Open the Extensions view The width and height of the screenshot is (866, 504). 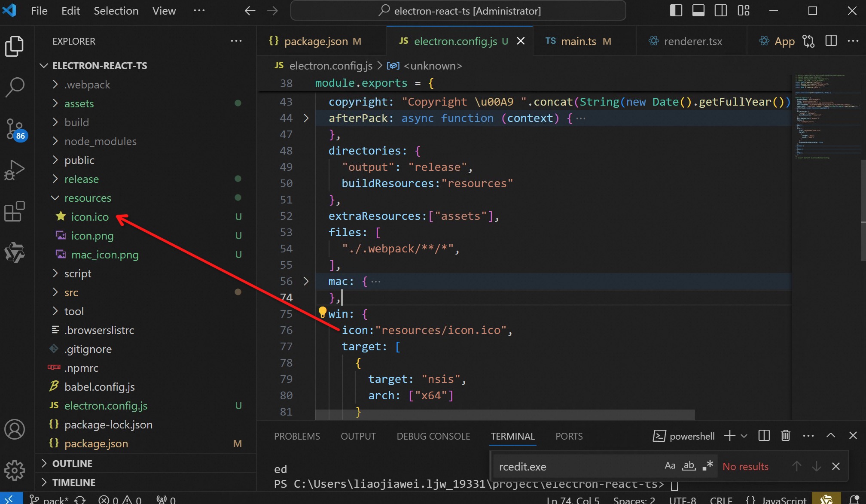pyautogui.click(x=15, y=211)
